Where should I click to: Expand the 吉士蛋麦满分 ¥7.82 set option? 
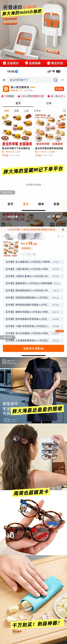pos(61,262)
